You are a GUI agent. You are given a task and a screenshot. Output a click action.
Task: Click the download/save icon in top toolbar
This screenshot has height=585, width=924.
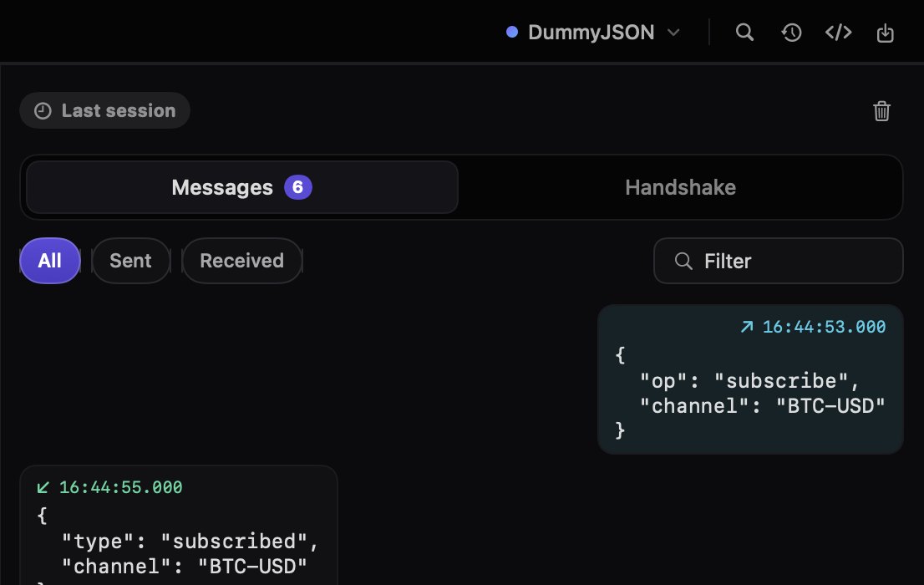(x=885, y=33)
